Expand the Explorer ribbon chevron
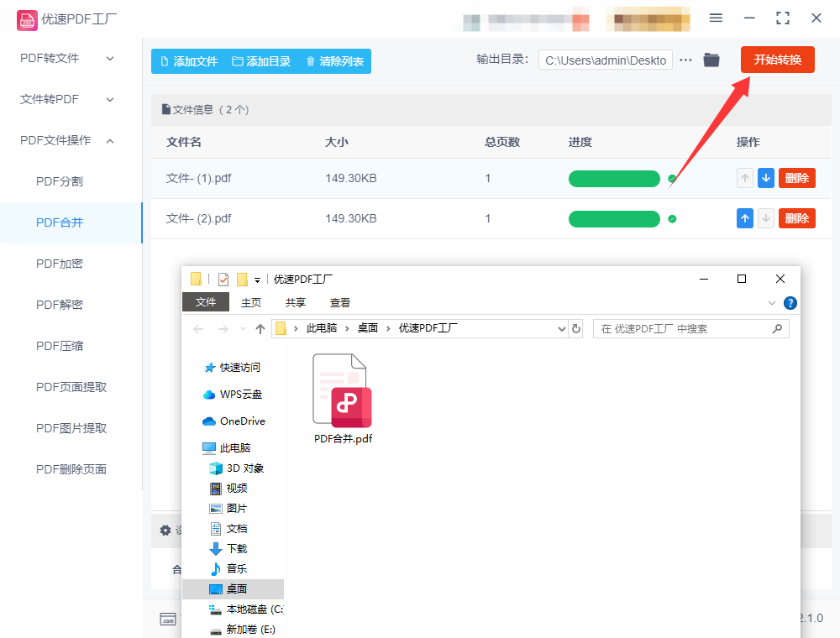 [772, 303]
